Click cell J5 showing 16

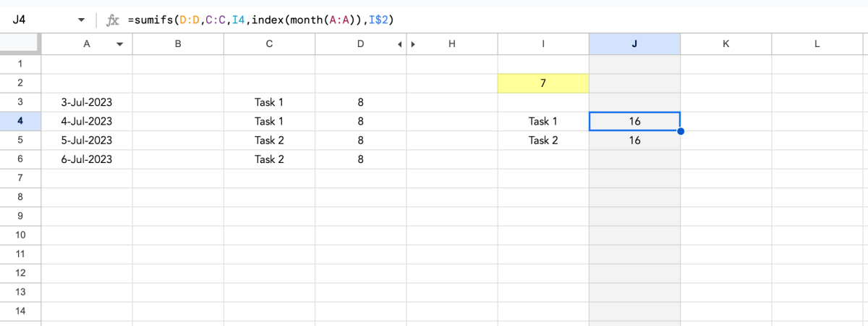point(634,140)
